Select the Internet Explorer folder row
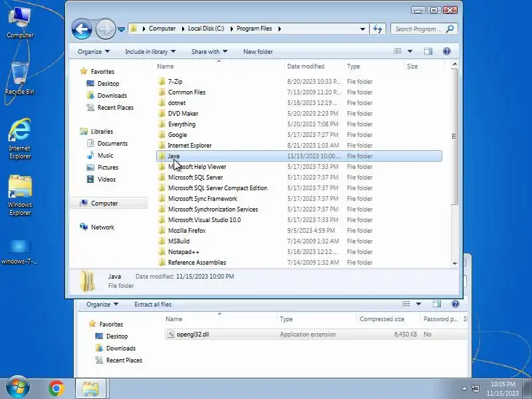Image resolution: width=532 pixels, height=399 pixels. [x=299, y=145]
